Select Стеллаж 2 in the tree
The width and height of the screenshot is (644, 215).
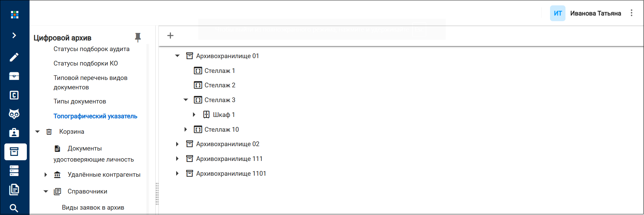click(220, 85)
